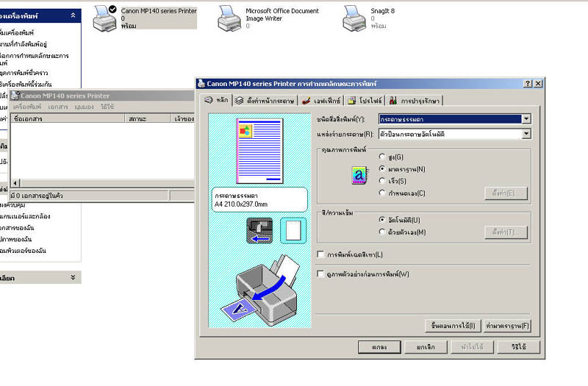This screenshot has height=386, width=588.
Task: Click the document page preview thumbnail
Action: click(x=259, y=151)
